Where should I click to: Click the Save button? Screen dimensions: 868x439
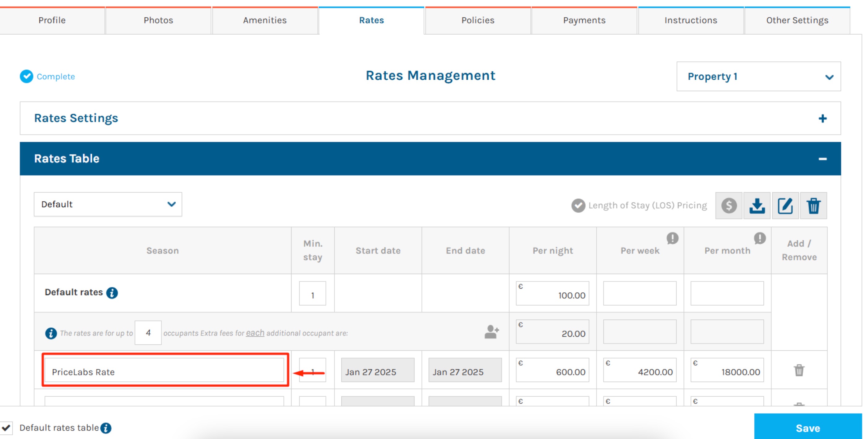(x=807, y=428)
